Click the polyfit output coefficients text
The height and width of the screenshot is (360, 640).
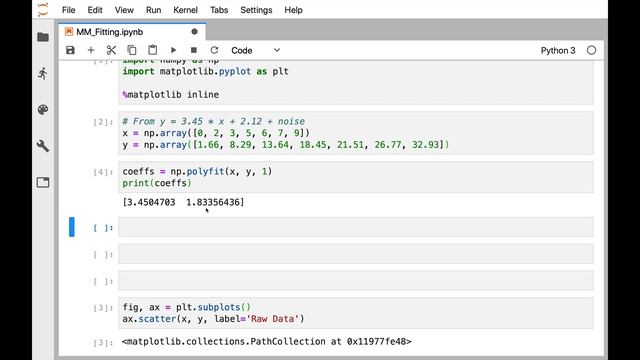pos(183,202)
